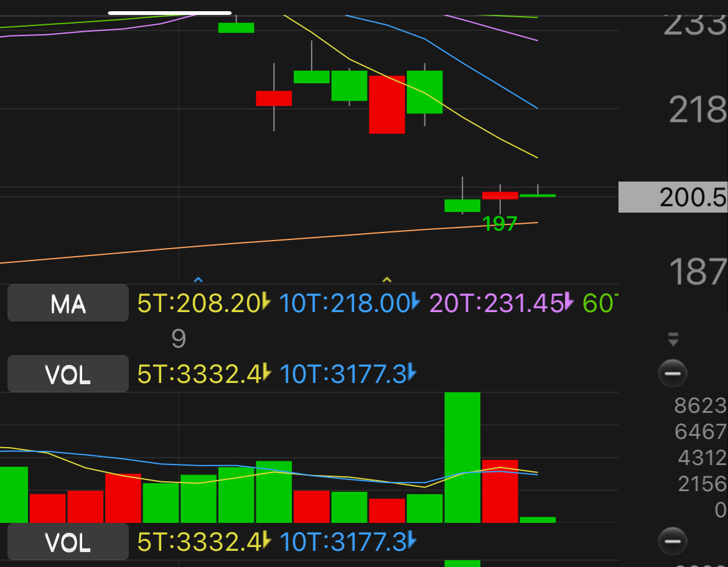Select the MA 10T:218.00 readout

click(344, 303)
